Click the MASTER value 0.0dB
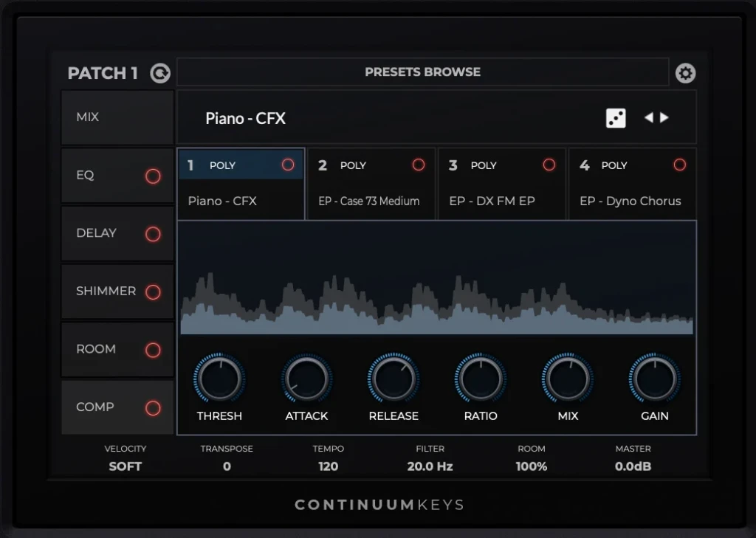Viewport: 756px width, 538px height. 633,466
